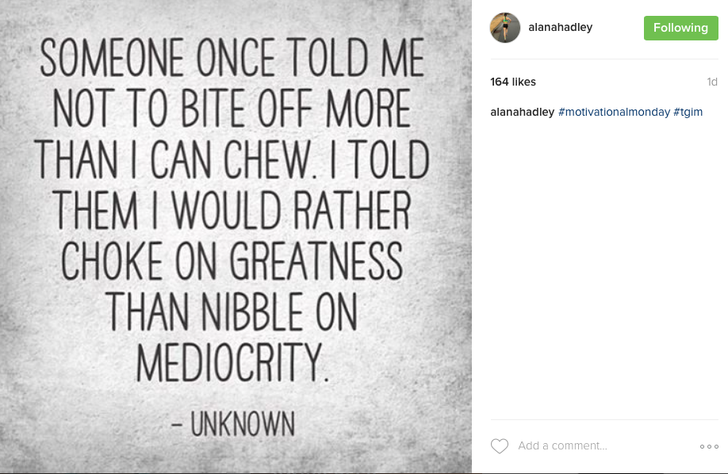Image resolution: width=728 pixels, height=474 pixels.
Task: View the 164 likes list
Action: [513, 82]
